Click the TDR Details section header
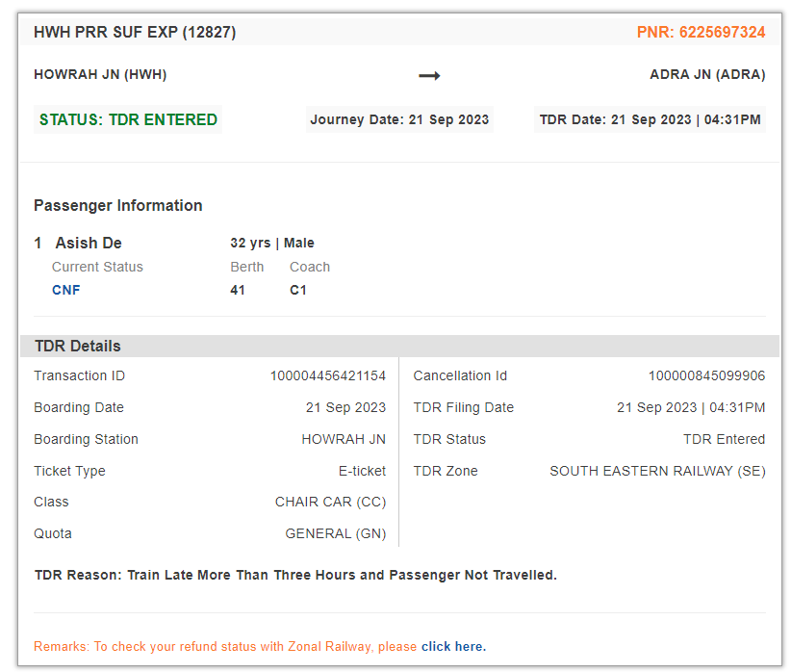Screen dimensions: 791x672 [399, 347]
